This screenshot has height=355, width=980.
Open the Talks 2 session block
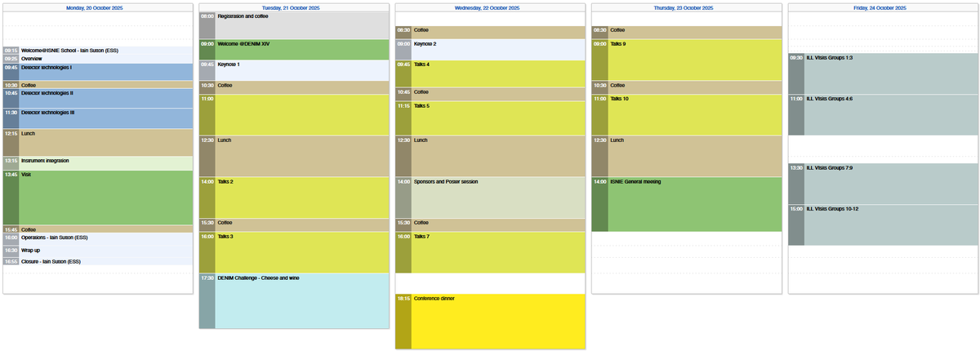coord(302,197)
